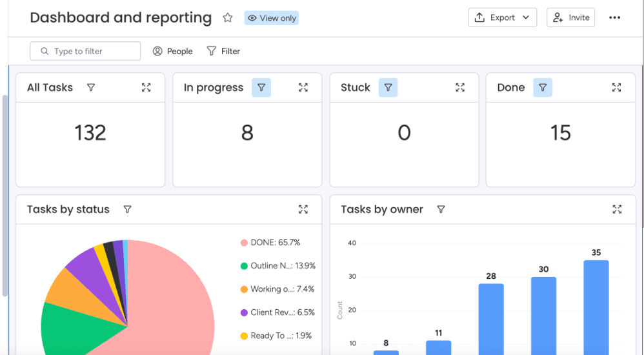Expand the Done widget to fullscreen
The height and width of the screenshot is (355, 644).
click(x=616, y=88)
